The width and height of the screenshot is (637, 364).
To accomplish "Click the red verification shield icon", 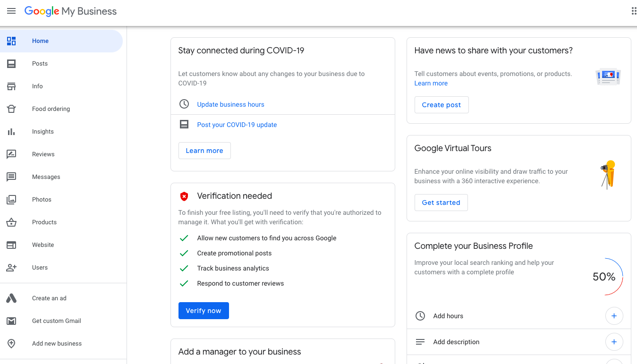I will 184,196.
